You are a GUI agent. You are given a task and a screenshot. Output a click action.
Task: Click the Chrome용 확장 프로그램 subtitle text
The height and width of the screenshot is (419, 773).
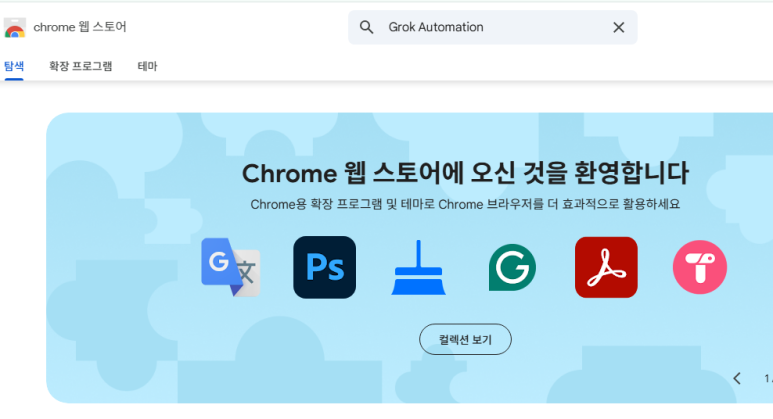tap(465, 204)
